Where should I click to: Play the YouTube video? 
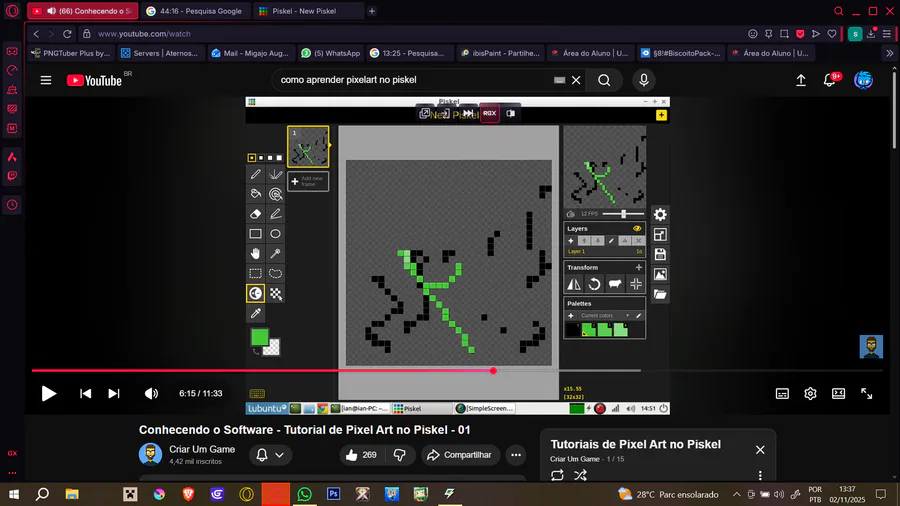[x=49, y=394]
